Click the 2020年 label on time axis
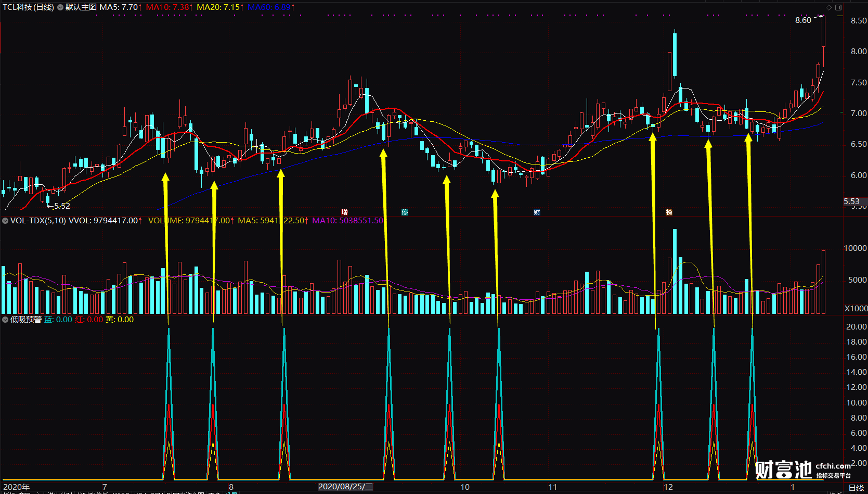Viewport: 868px width, 494px height. (x=17, y=487)
